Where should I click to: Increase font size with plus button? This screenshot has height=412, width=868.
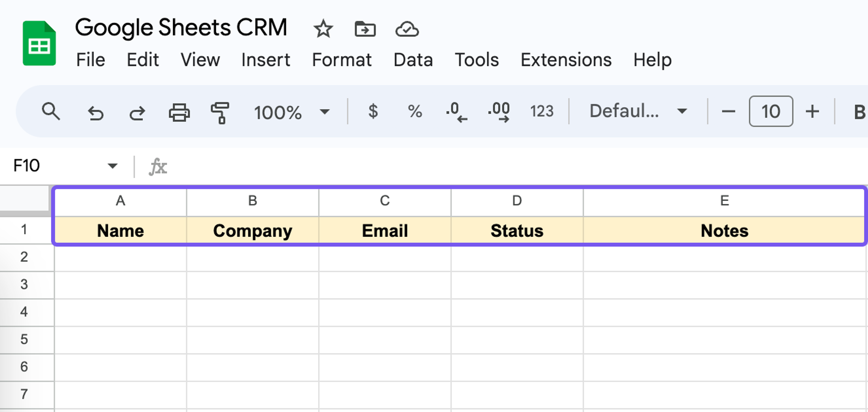[x=812, y=111]
